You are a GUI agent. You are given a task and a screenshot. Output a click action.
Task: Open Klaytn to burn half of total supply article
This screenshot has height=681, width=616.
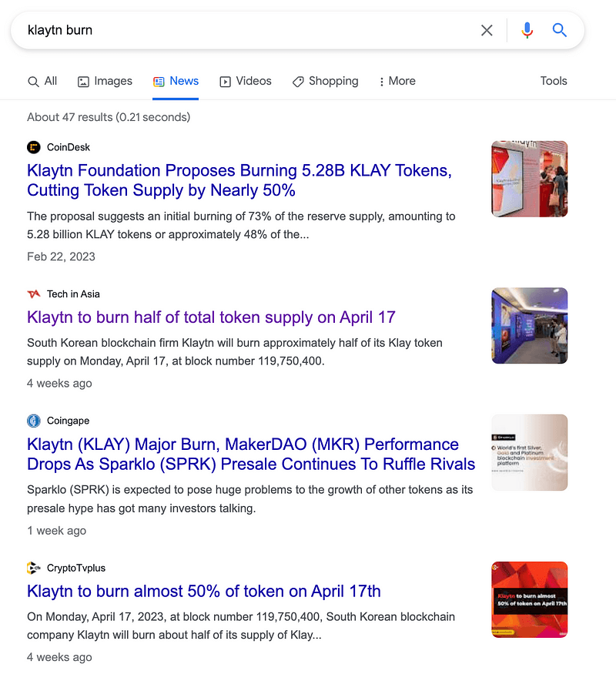(x=211, y=317)
